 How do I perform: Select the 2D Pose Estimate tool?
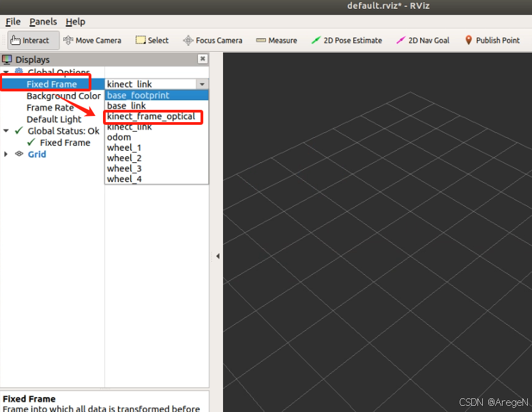tap(346, 40)
